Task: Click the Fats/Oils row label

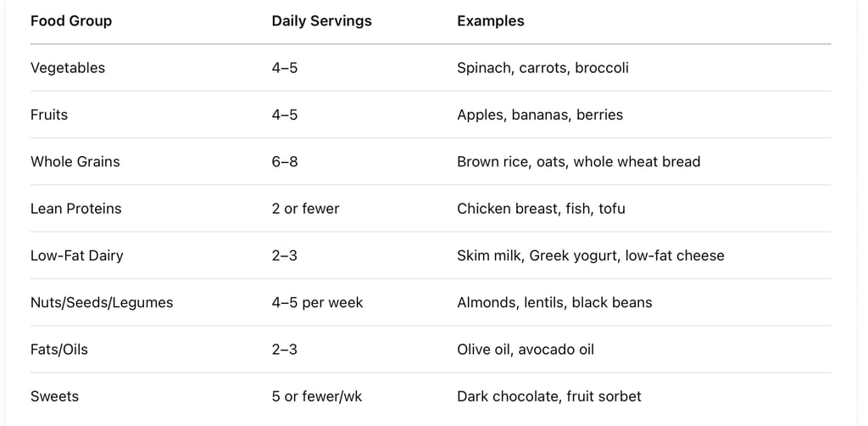Action: pos(59,350)
